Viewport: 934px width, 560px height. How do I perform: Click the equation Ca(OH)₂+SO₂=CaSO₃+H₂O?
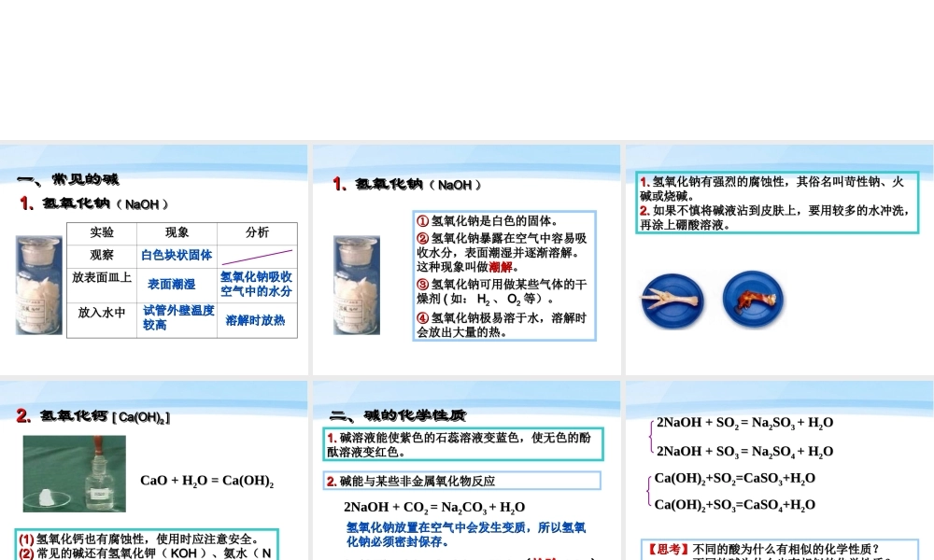735,479
